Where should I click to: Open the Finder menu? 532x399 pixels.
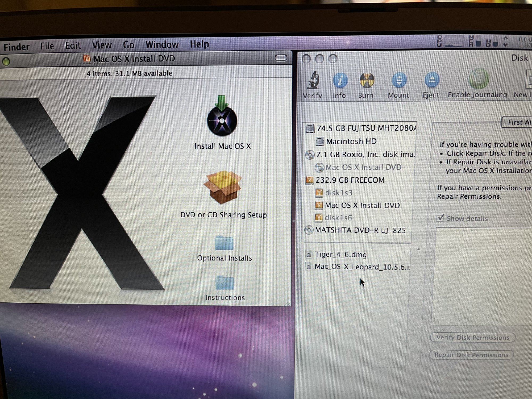[16, 47]
